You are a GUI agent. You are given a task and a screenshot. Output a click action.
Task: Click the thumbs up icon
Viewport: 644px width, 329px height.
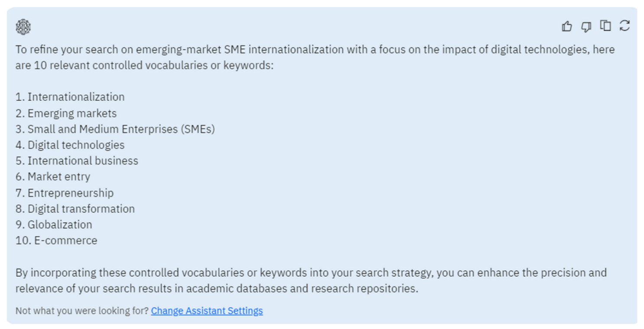tap(566, 26)
